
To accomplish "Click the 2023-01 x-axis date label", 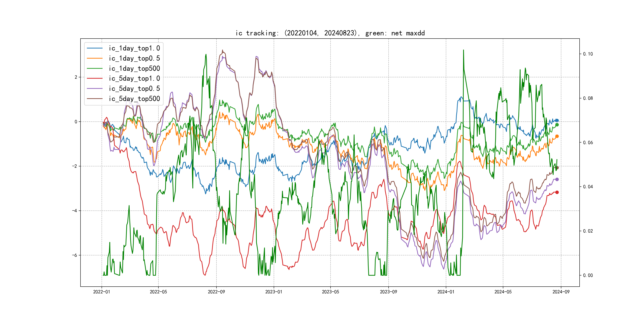I will (x=274, y=292).
